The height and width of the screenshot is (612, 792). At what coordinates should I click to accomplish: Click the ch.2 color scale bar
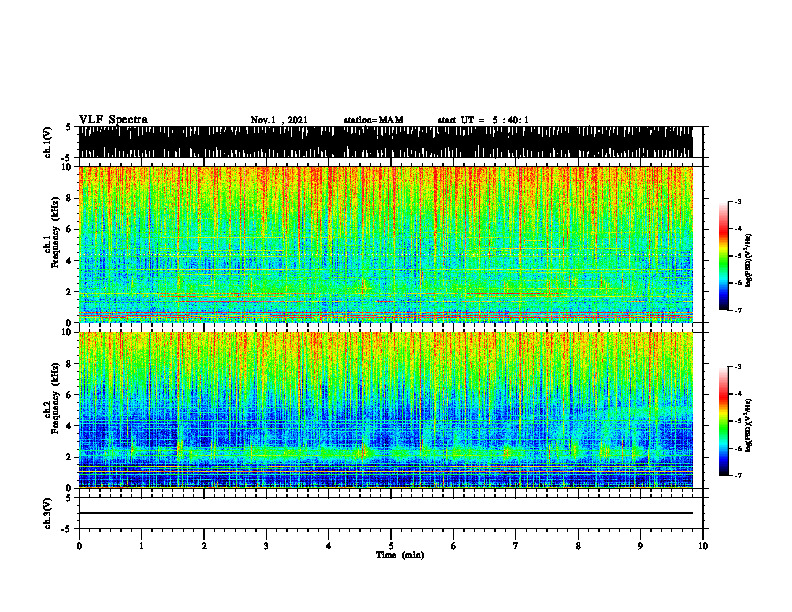[x=723, y=421]
